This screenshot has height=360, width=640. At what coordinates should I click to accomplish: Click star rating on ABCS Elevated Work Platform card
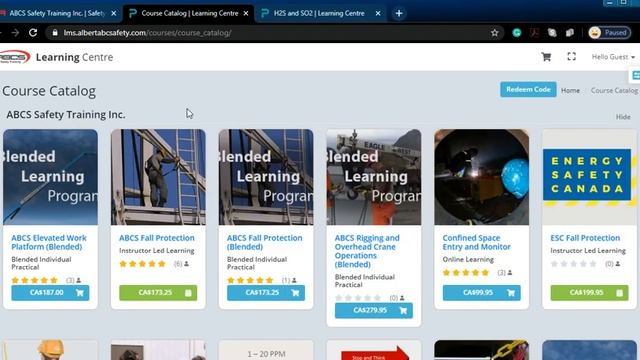tap(35, 280)
